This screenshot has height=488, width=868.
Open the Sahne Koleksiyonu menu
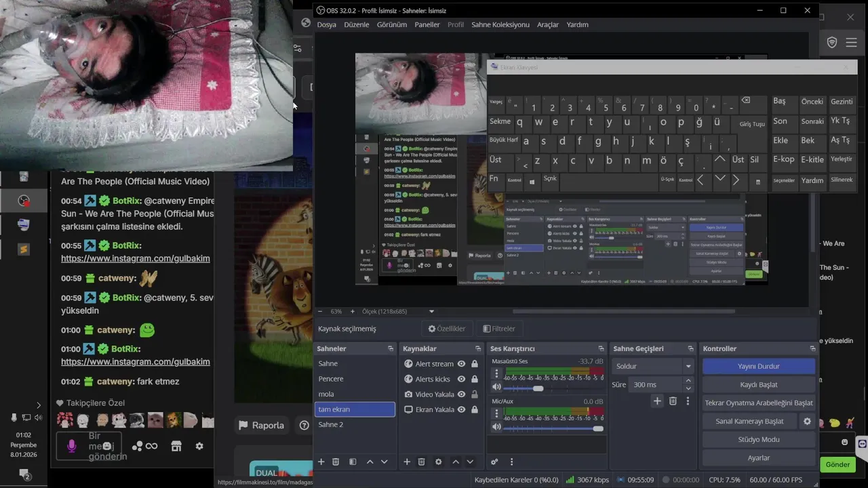pyautogui.click(x=500, y=24)
